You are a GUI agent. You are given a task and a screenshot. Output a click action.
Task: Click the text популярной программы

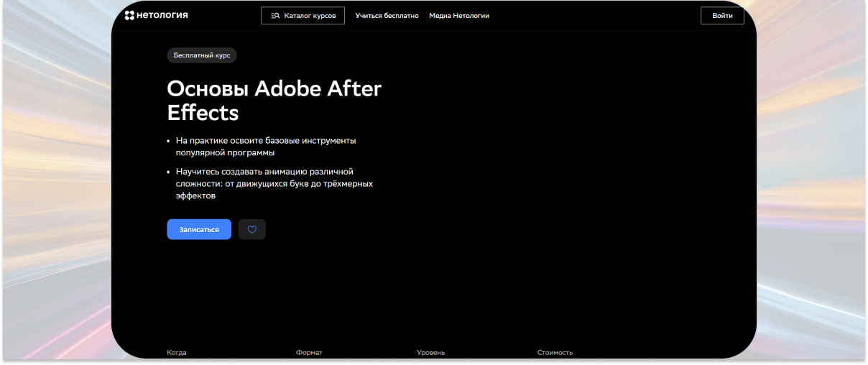point(225,152)
